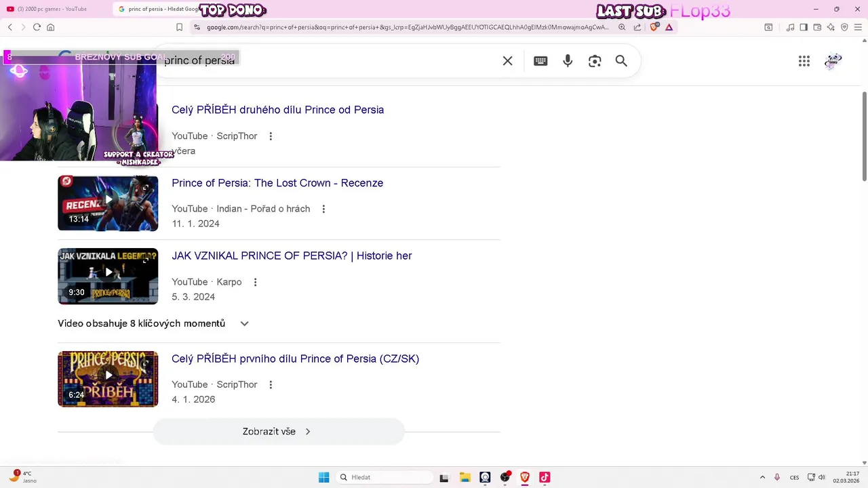The height and width of the screenshot is (488, 868).
Task: Click the date 5. 3. 2024
Action: [193, 297]
